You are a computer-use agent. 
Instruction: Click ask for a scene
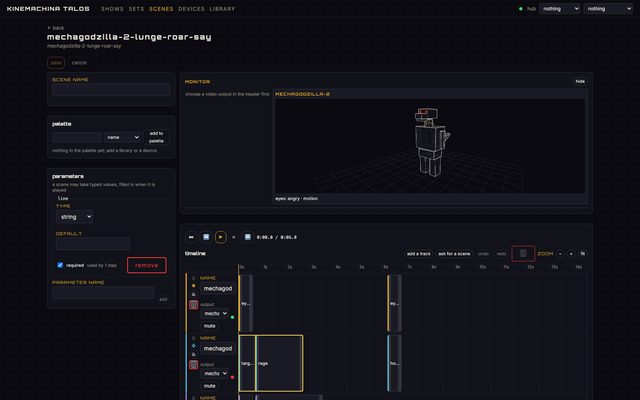point(454,254)
